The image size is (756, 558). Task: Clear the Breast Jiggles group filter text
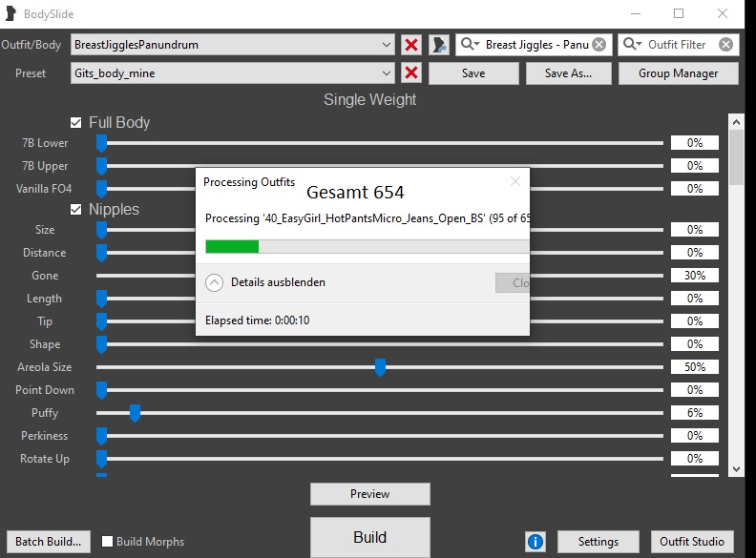pos(598,45)
